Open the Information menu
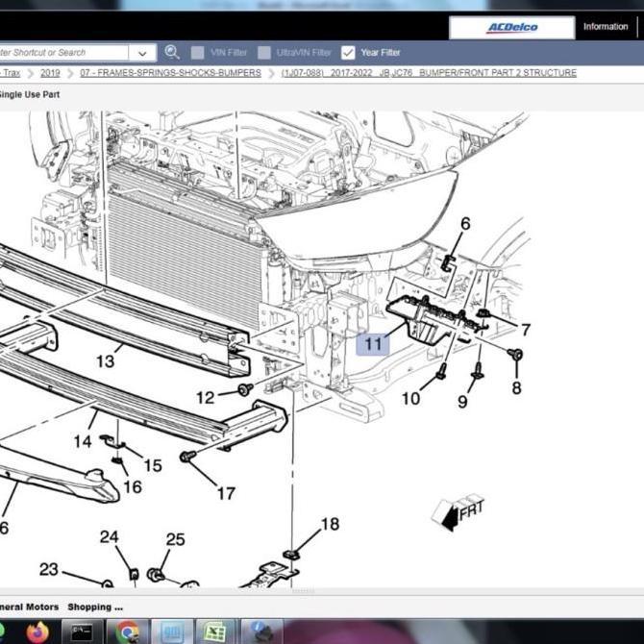 click(606, 27)
